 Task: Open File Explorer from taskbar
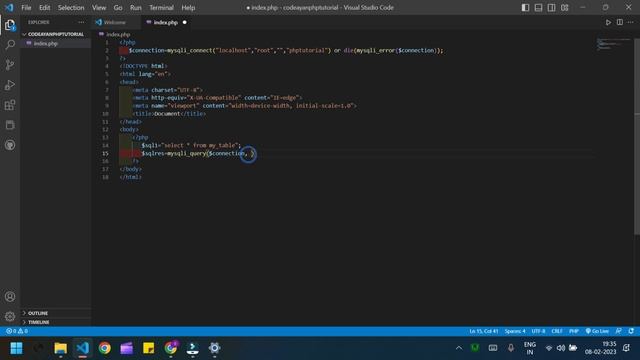click(60, 348)
